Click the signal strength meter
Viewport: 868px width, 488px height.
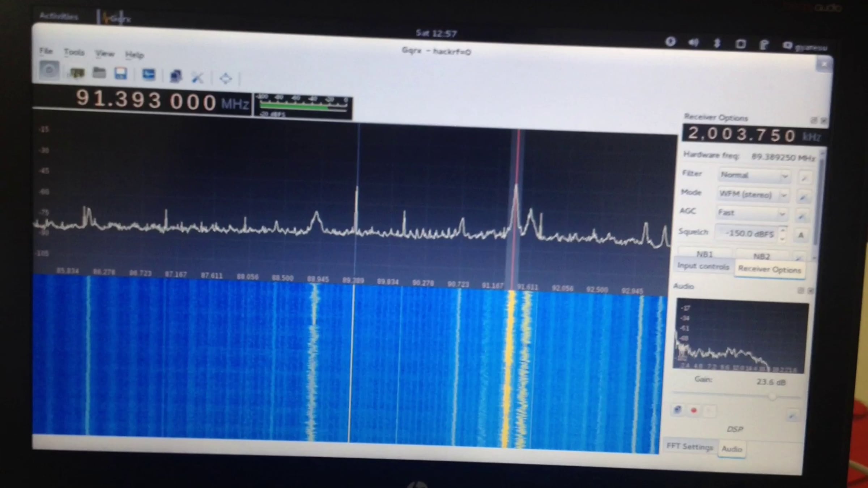point(303,106)
